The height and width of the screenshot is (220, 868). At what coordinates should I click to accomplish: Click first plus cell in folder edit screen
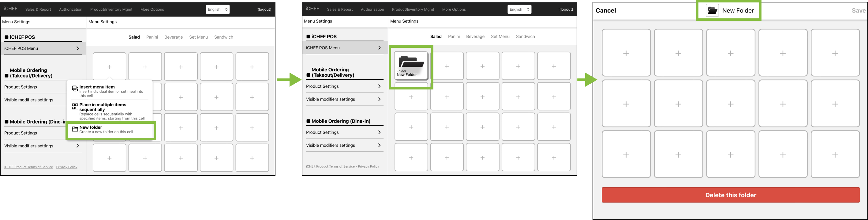pyautogui.click(x=626, y=53)
